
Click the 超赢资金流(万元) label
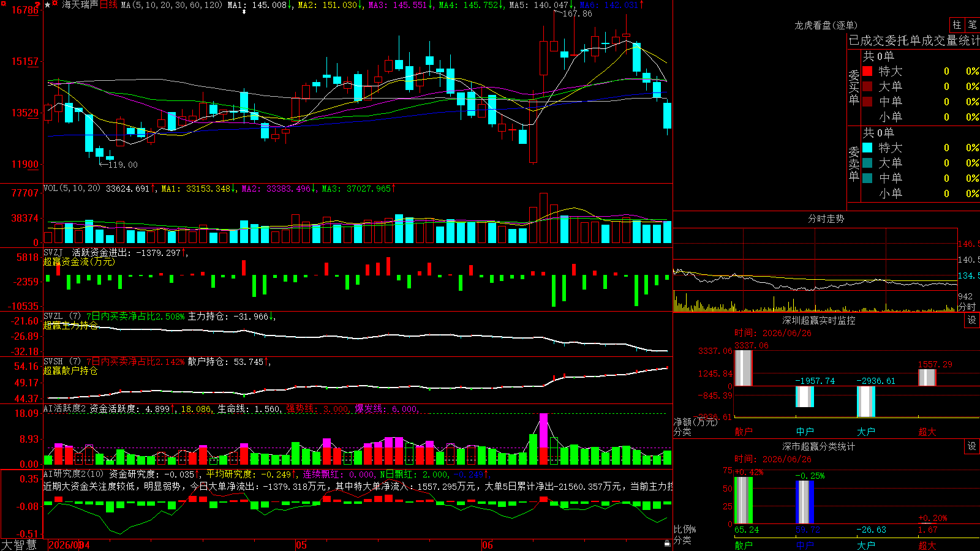click(x=79, y=261)
